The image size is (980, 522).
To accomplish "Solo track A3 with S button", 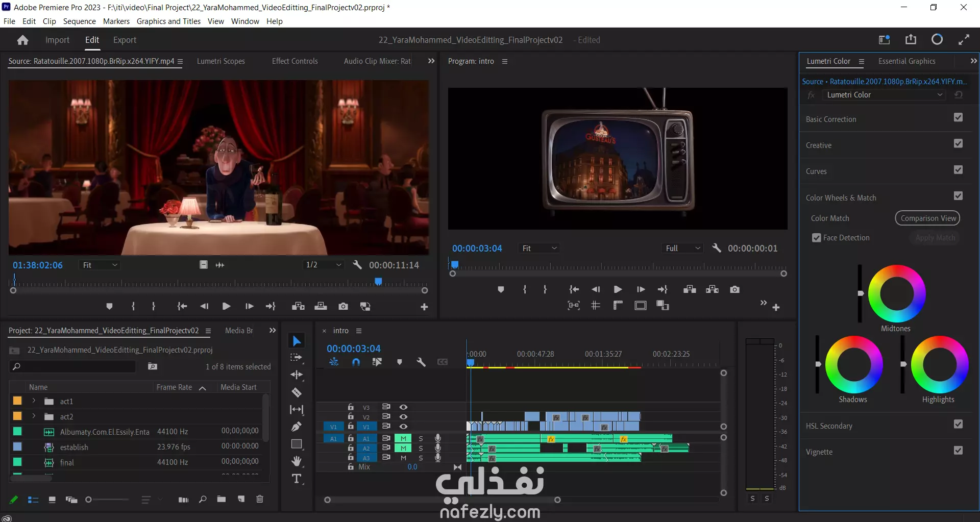I will tap(421, 458).
